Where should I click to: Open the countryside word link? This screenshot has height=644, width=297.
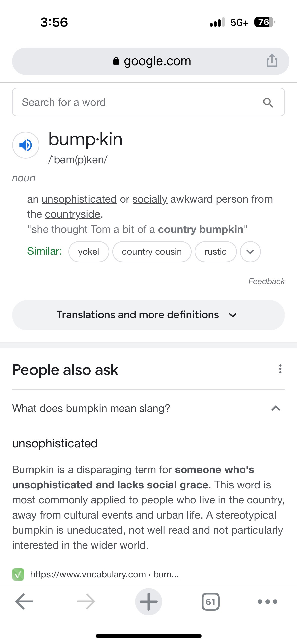[x=73, y=214]
